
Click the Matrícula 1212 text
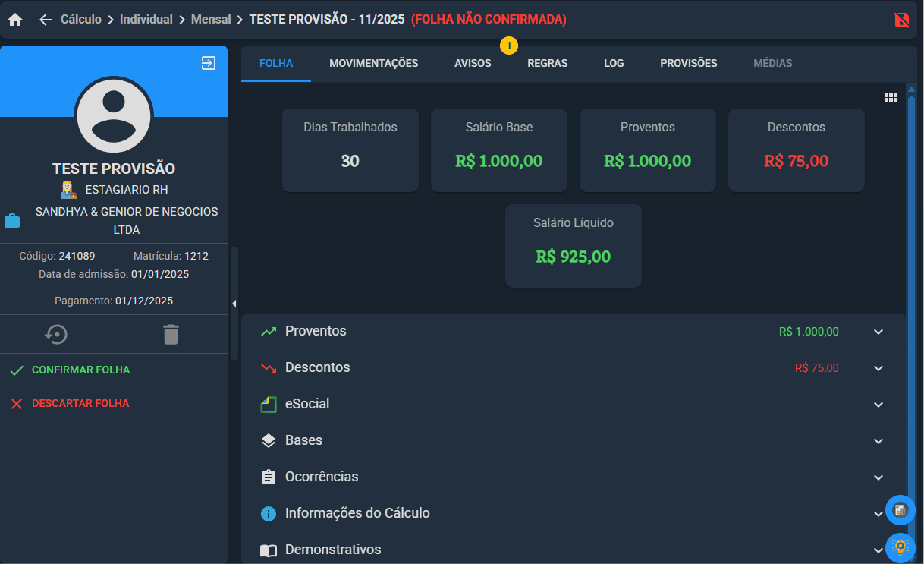click(171, 256)
